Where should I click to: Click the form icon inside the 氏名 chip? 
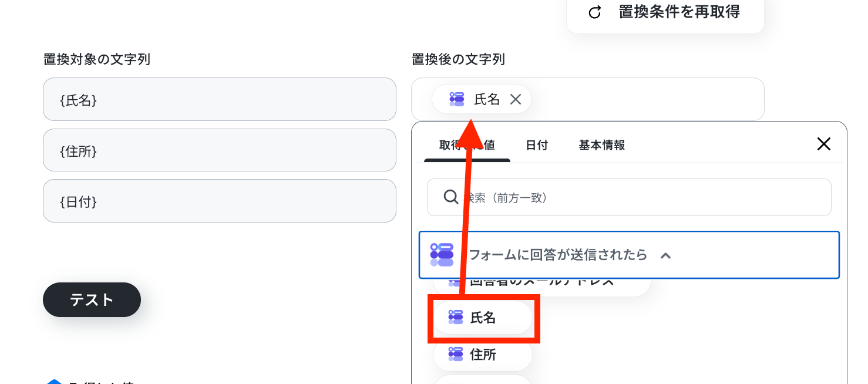457,99
